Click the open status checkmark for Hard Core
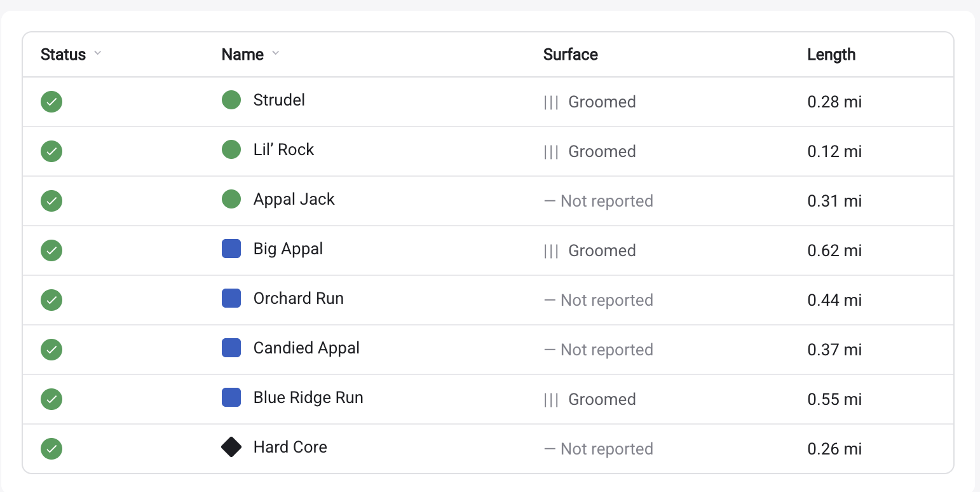 click(51, 449)
